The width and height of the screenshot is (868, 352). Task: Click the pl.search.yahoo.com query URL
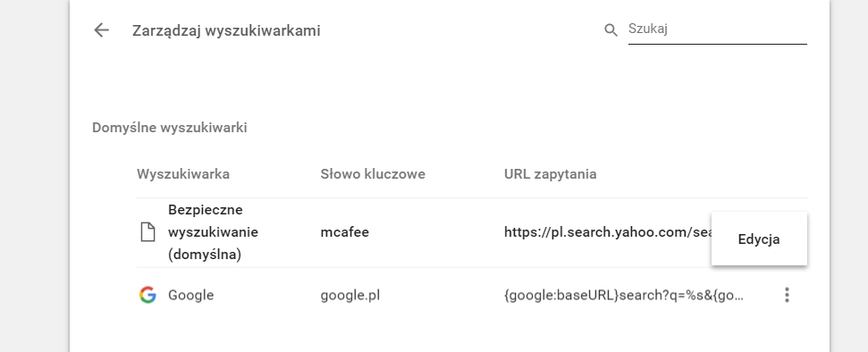[x=607, y=232]
